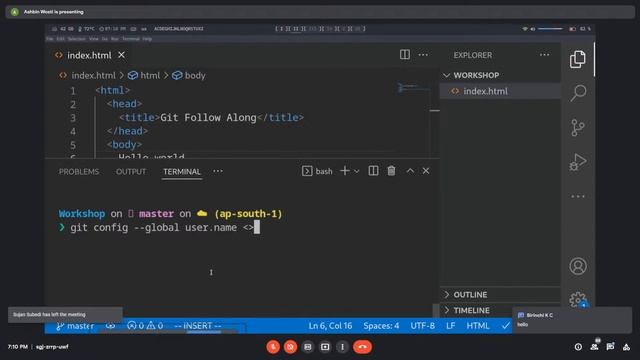The height and width of the screenshot is (360, 640).
Task: Click the Workshop directory name in prompt
Action: 82,213
